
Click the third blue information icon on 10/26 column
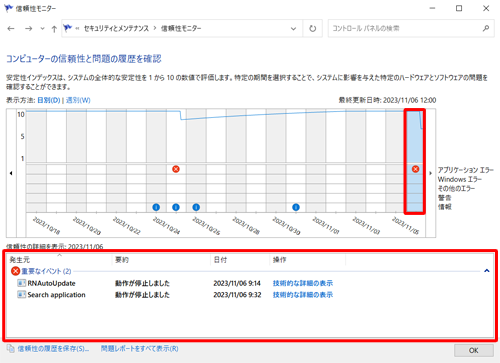[196, 207]
